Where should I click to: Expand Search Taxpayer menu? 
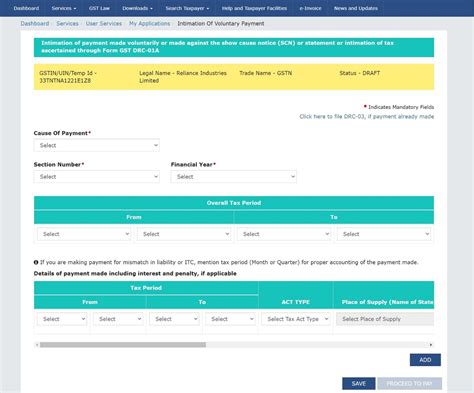(x=187, y=8)
